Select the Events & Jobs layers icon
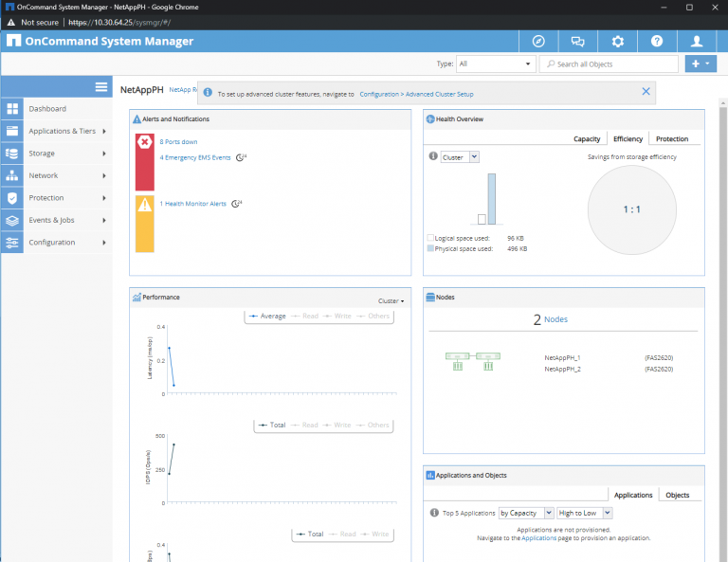This screenshot has height=562, width=728. (x=12, y=220)
